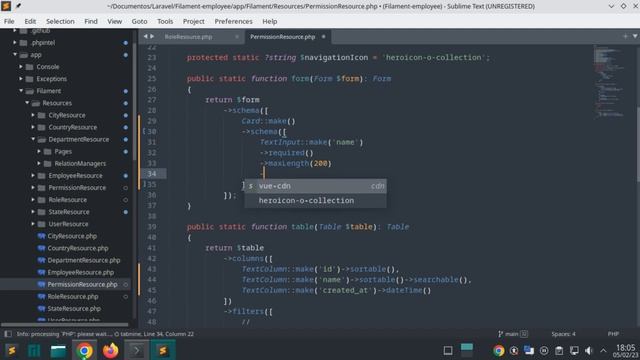Open the Manjaro application launcher

pyautogui.click(x=34, y=351)
